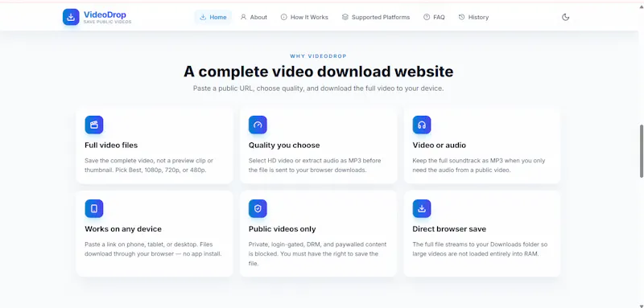
Task: Select the 'Works on any device' heading
Action: pyautogui.click(x=123, y=229)
